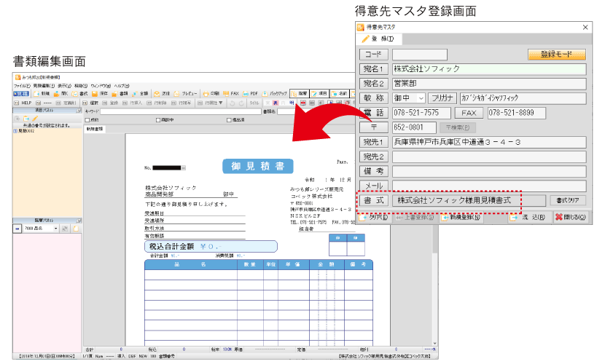Click the 閉じる(C) button
The height and width of the screenshot is (364, 605).
[570, 217]
